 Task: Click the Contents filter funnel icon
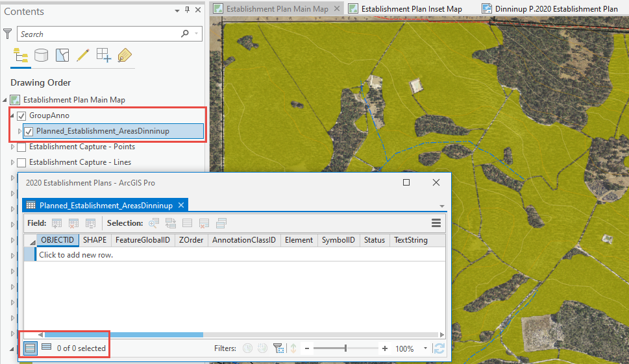(x=7, y=34)
